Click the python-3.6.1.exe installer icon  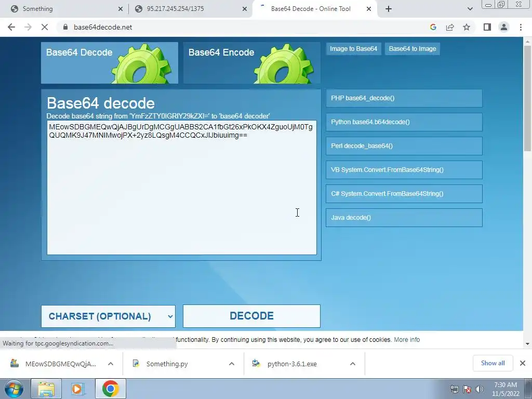[x=256, y=364]
